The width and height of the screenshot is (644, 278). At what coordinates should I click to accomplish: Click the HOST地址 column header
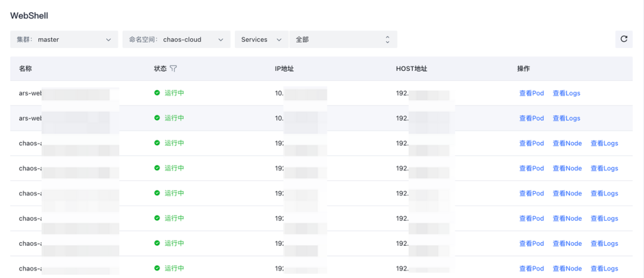411,68
